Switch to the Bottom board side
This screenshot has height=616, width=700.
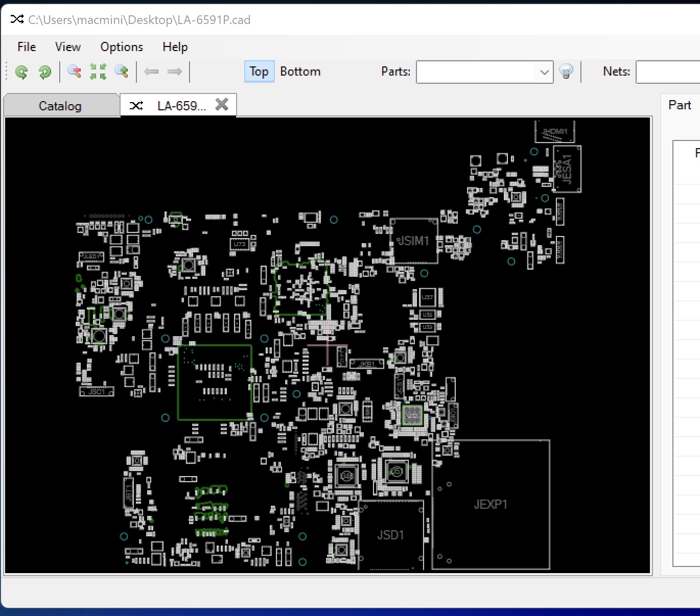point(300,72)
